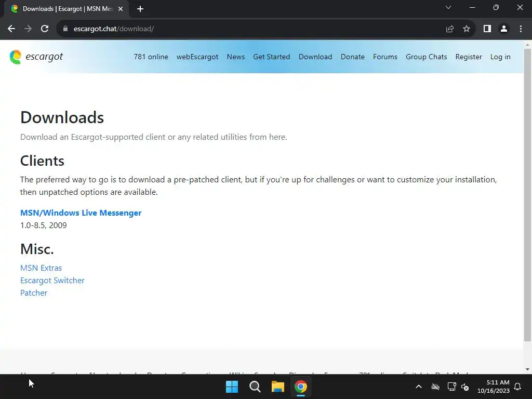Click the Register link
532x399 pixels.
[469, 57]
